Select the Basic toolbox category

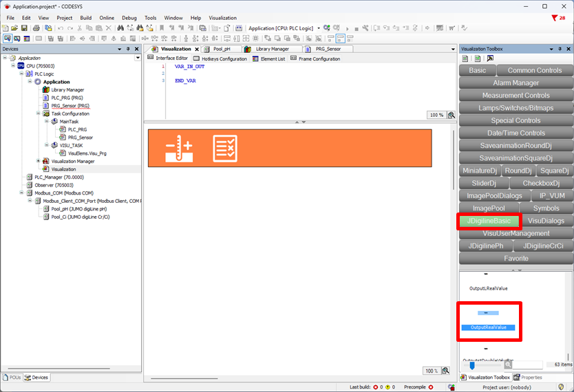point(478,71)
